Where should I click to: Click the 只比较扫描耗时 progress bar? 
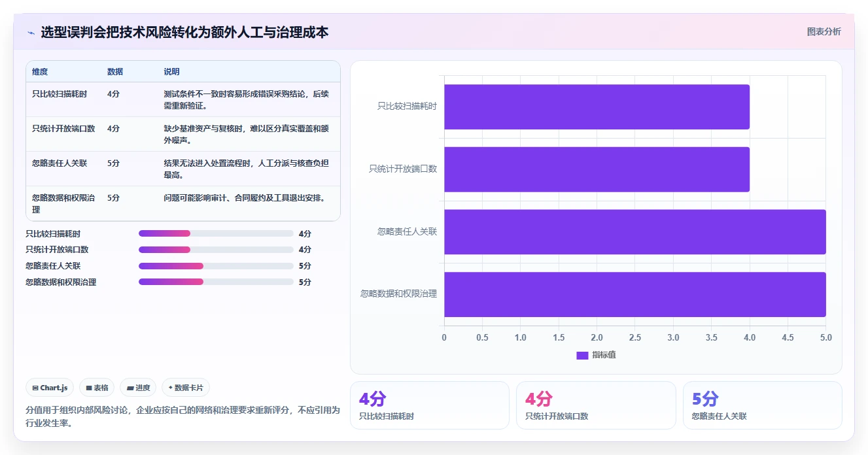(216, 233)
